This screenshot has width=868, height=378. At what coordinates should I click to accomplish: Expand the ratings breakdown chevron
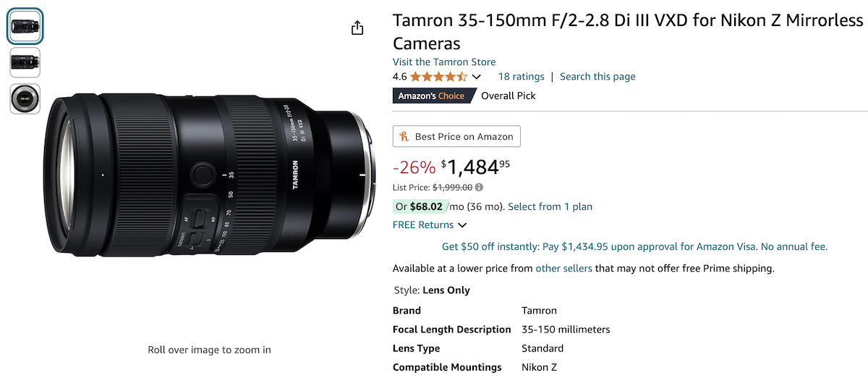477,77
